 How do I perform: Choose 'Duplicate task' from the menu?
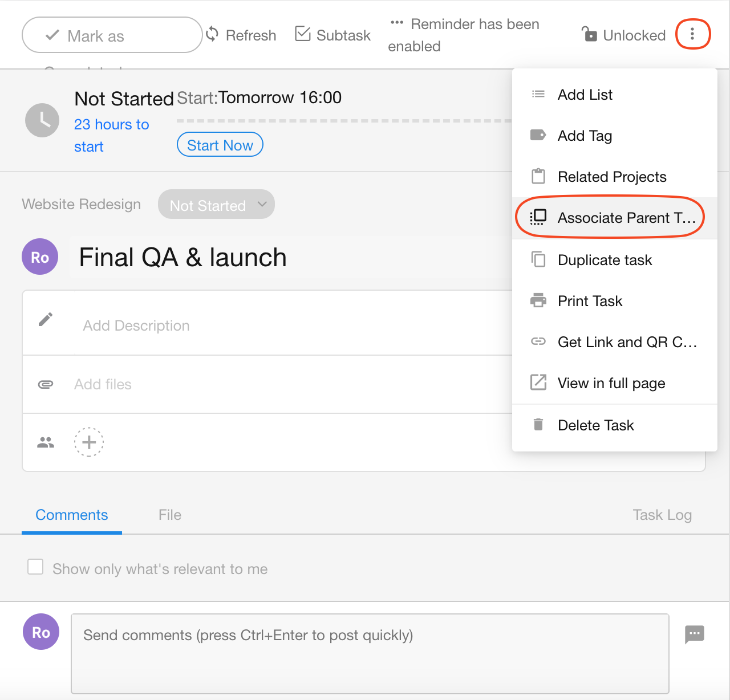click(605, 260)
